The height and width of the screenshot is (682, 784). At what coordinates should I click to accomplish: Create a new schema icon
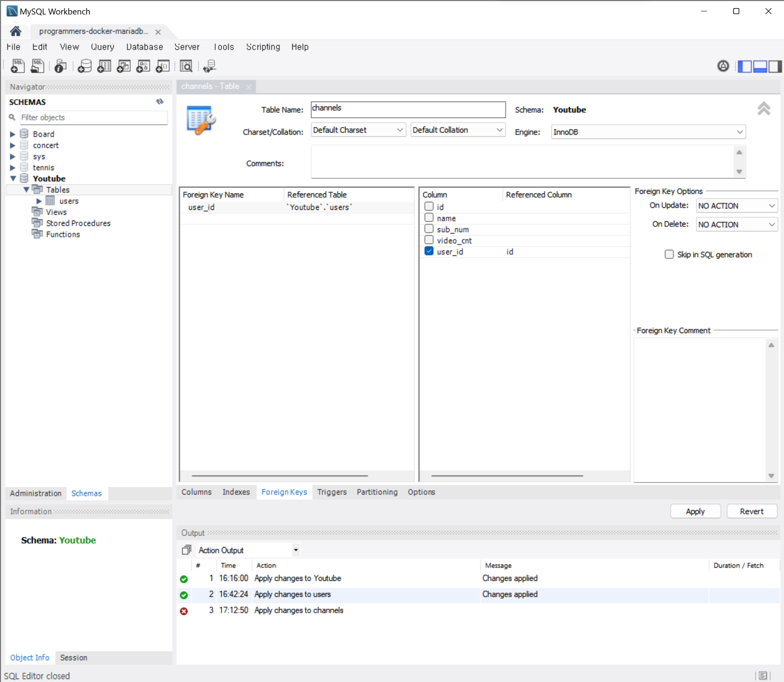84,66
